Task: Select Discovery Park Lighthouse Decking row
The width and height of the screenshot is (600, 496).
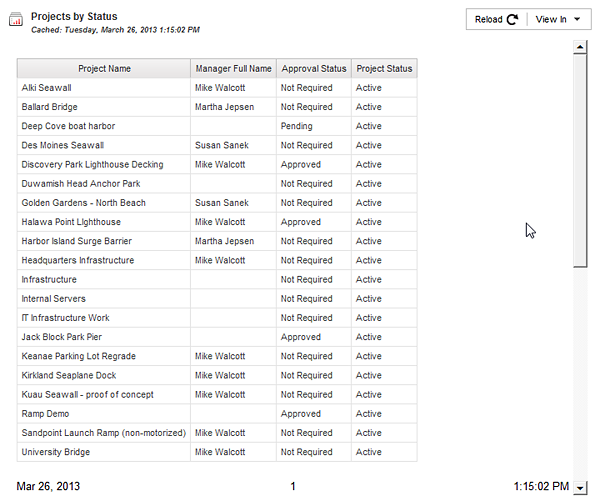Action: (92, 164)
